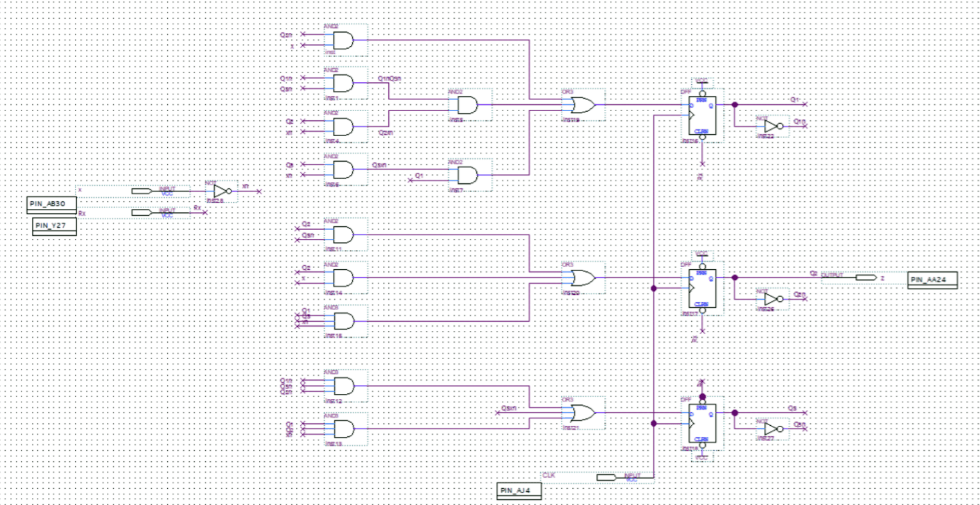Click the Q3xn label near OR3 inst21

pyautogui.click(x=509, y=408)
